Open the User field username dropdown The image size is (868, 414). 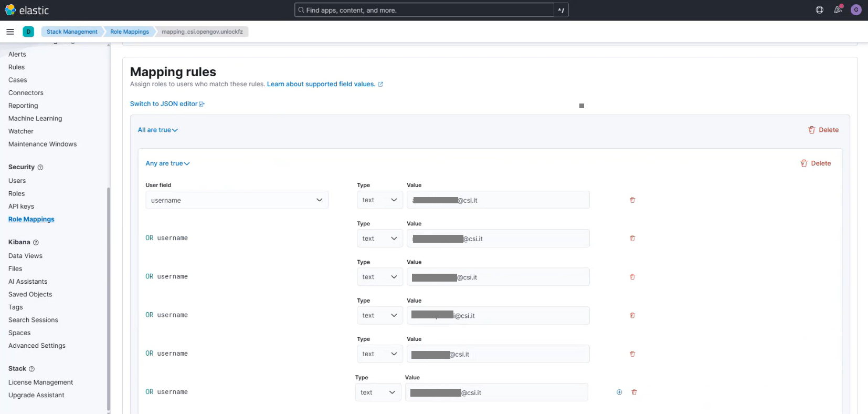point(237,200)
